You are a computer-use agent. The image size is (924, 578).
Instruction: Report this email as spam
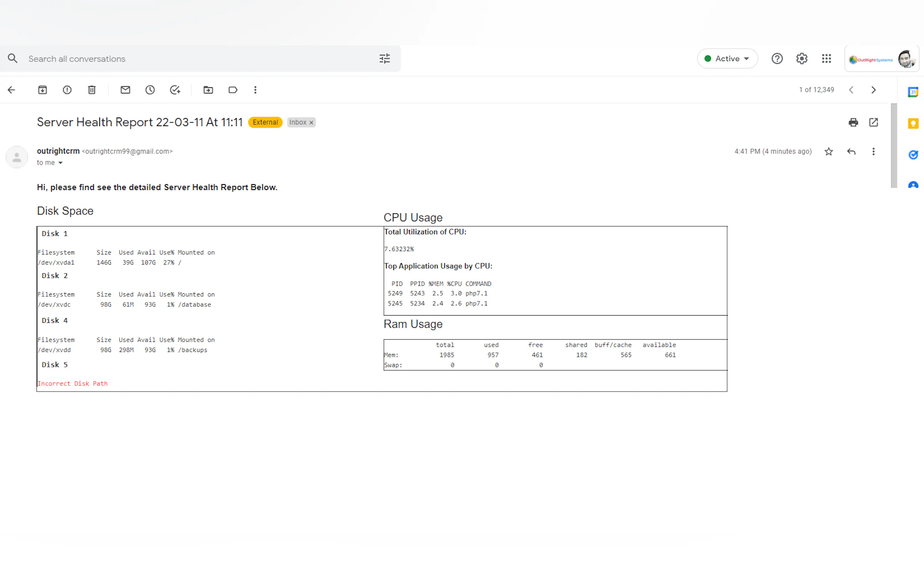pos(67,90)
